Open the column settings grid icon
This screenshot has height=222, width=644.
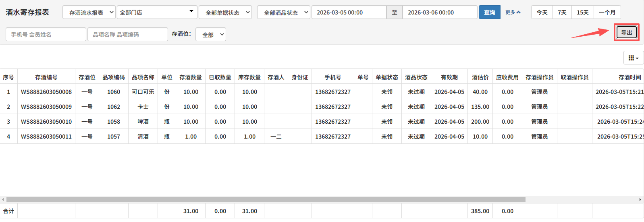(x=633, y=58)
